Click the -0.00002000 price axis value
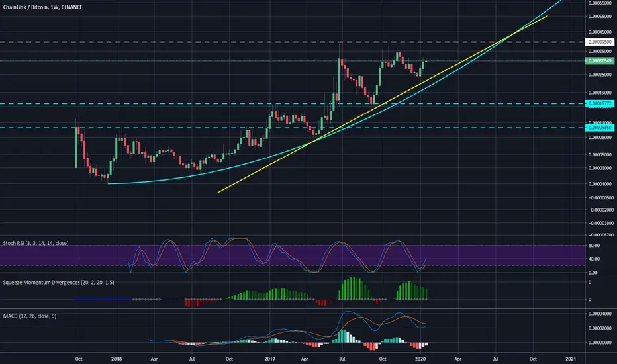617x364 pixels. (x=601, y=210)
